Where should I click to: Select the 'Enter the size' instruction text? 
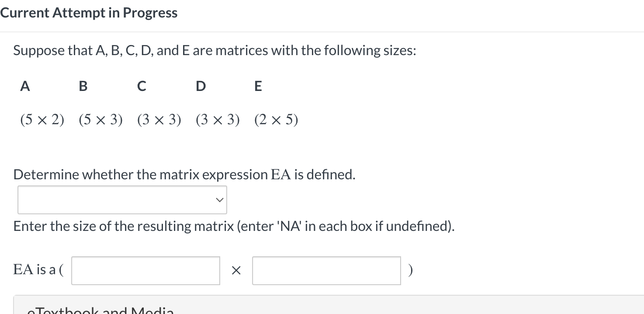234,226
